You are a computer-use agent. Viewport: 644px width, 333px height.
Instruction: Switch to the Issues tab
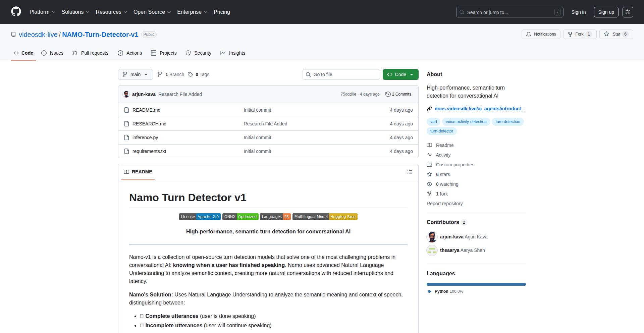(x=52, y=53)
